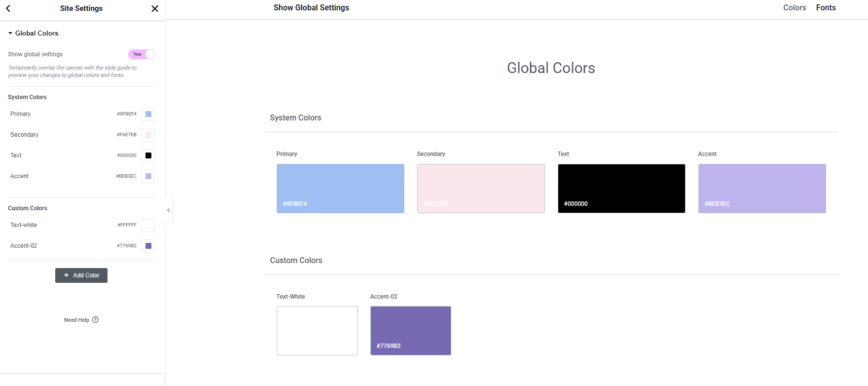Viewport: 868px width, 386px height.
Task: Open the Need Help link
Action: pyautogui.click(x=77, y=320)
